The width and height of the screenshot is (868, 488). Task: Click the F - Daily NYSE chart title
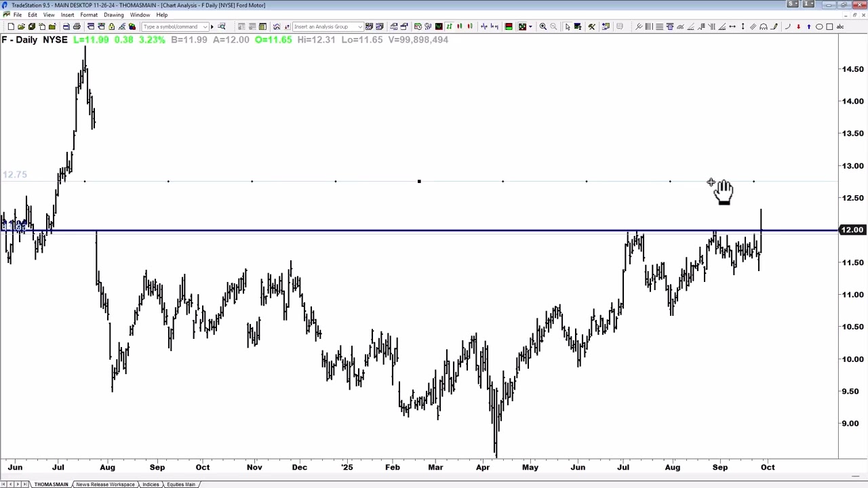(35, 39)
